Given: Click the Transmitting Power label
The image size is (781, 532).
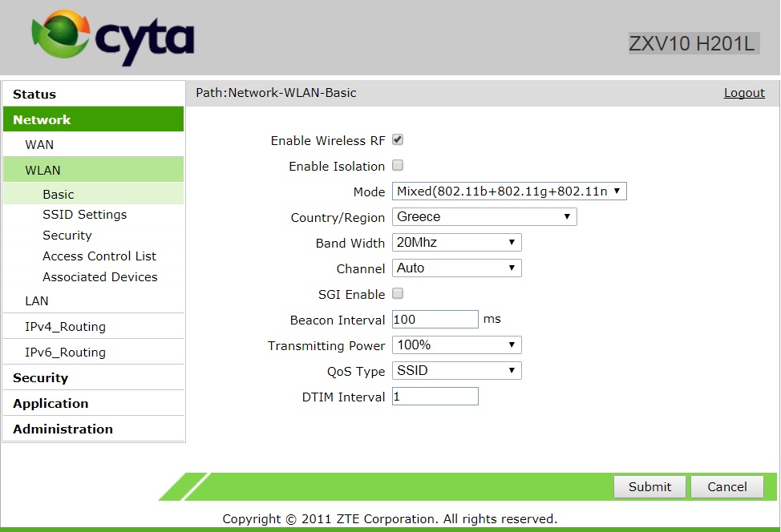Looking at the screenshot, I should pyautogui.click(x=326, y=346).
